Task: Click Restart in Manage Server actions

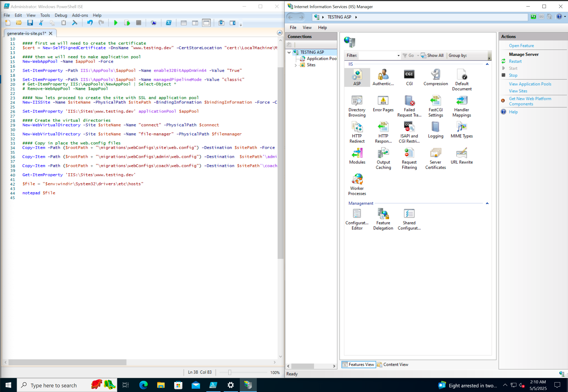Action: click(x=515, y=61)
